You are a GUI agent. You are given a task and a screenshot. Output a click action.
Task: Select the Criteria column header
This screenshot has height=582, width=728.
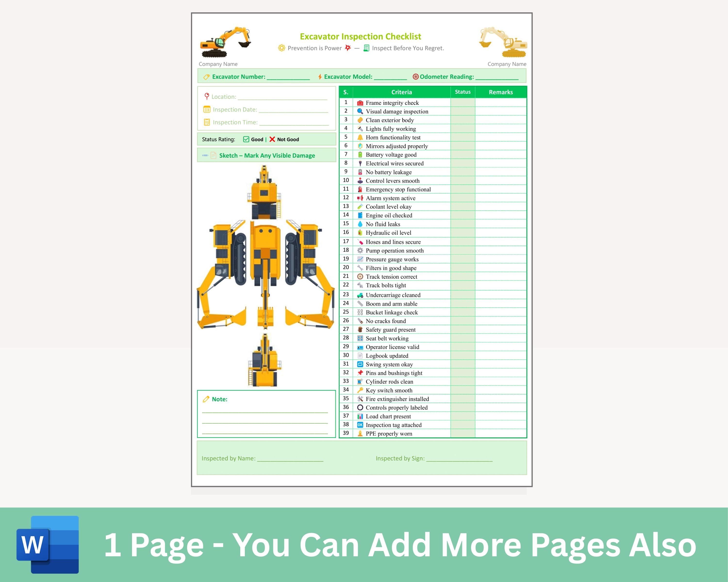coord(401,92)
